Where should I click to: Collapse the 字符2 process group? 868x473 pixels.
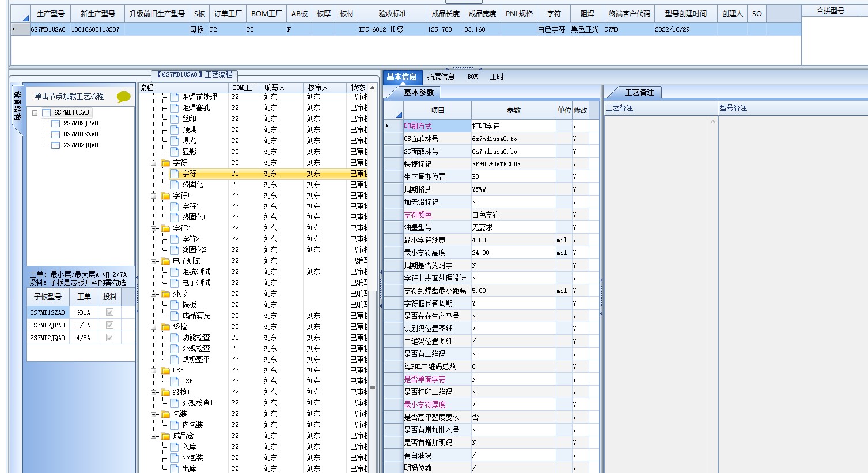[154, 228]
